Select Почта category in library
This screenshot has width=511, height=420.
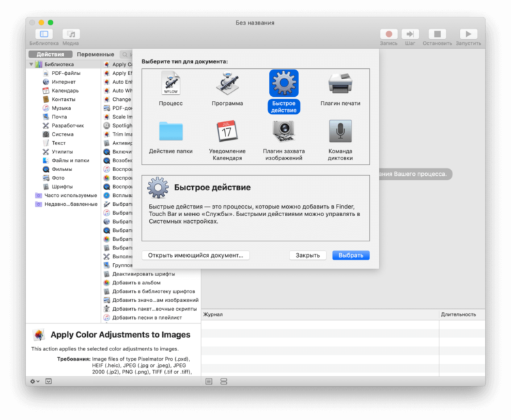tap(59, 117)
